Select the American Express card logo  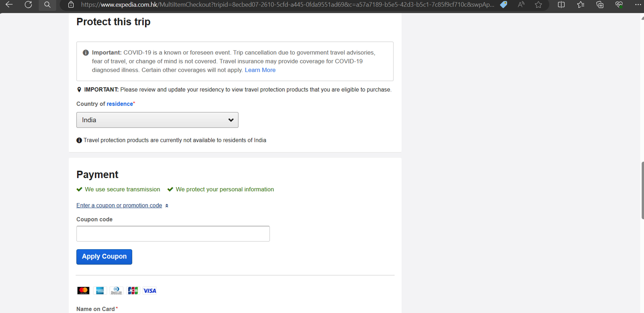(x=100, y=290)
